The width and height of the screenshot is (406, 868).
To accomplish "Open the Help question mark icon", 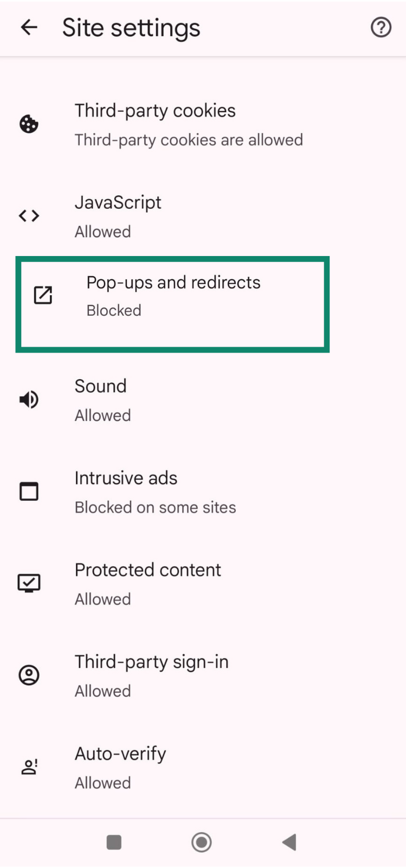I will click(x=381, y=27).
